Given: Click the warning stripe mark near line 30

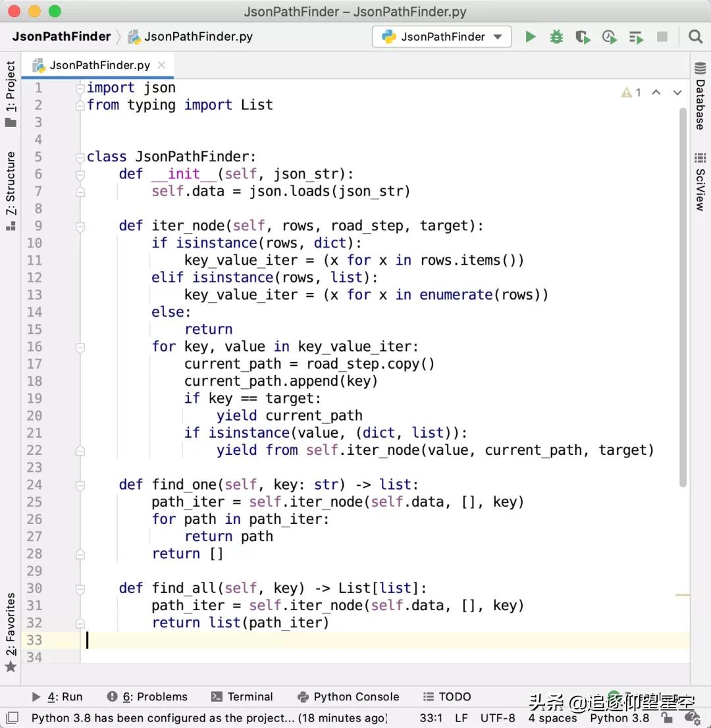Looking at the screenshot, I should coord(682,595).
